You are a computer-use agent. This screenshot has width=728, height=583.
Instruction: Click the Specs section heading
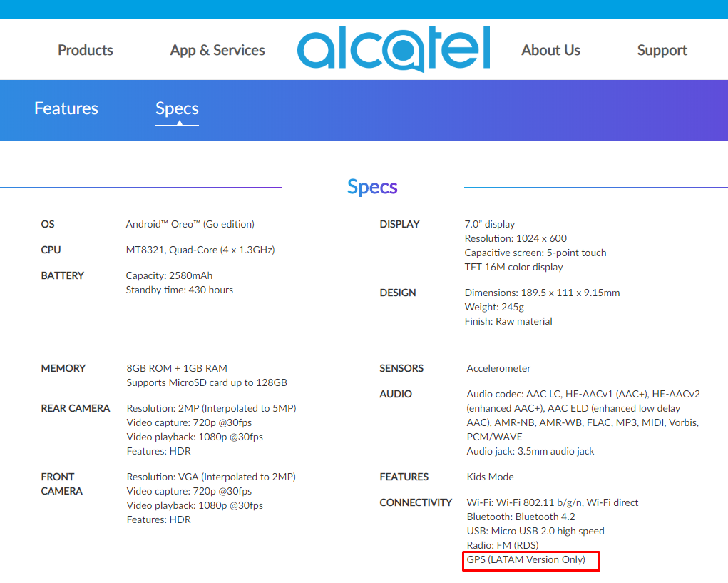[x=372, y=187]
